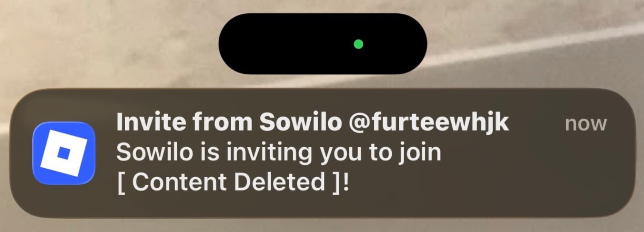Tap the white tilted square Roblox logo
Image resolution: width=644 pixels, height=232 pixels.
point(64,153)
